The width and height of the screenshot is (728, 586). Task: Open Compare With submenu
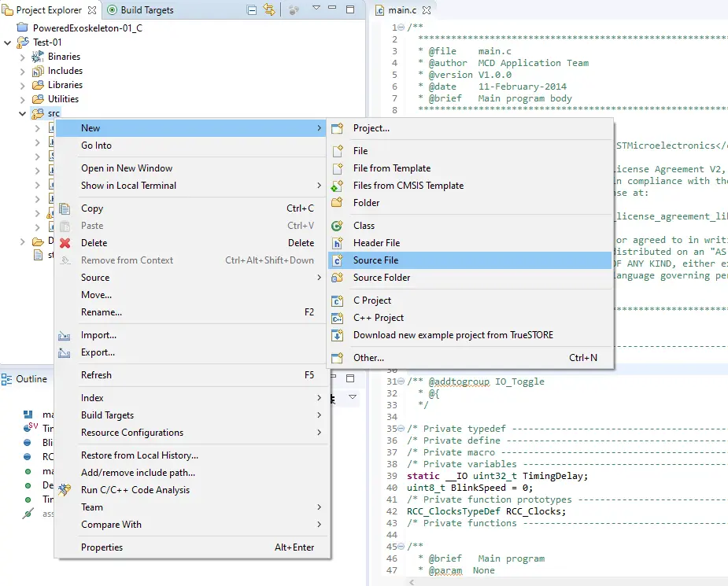(x=193, y=525)
